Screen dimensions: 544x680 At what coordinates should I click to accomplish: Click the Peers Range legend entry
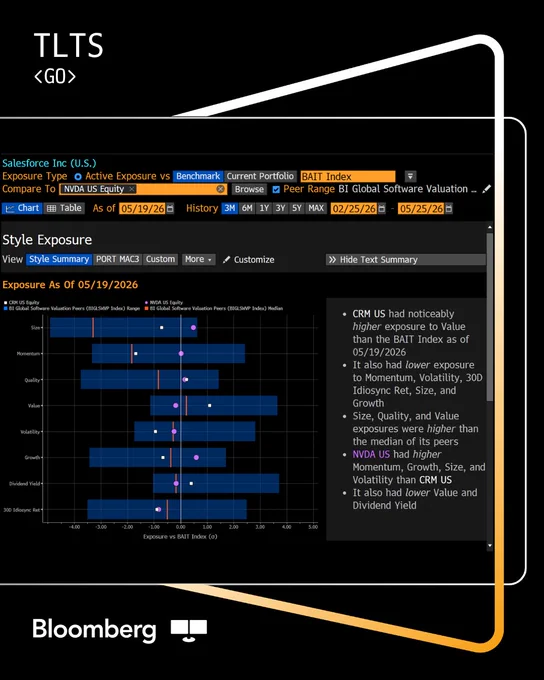(72, 308)
